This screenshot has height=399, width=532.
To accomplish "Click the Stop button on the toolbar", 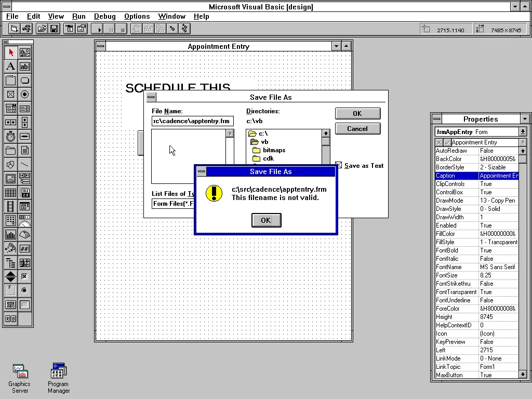I will coord(122,28).
